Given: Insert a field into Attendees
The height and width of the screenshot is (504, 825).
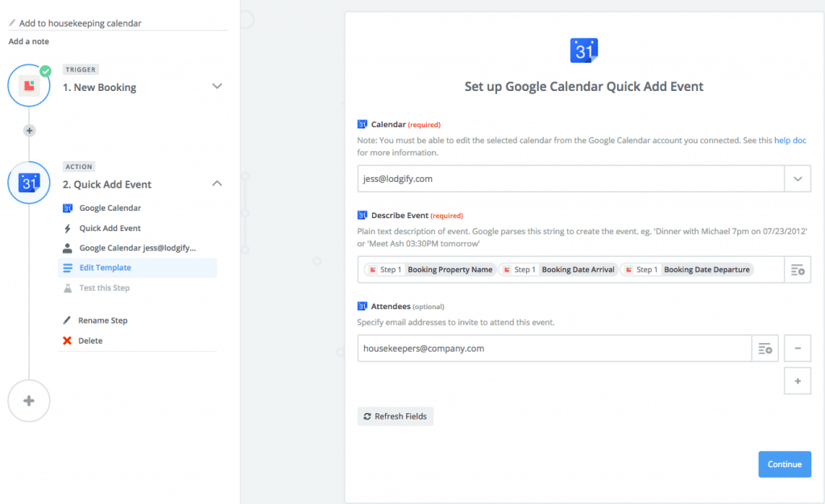Looking at the screenshot, I should tap(765, 349).
